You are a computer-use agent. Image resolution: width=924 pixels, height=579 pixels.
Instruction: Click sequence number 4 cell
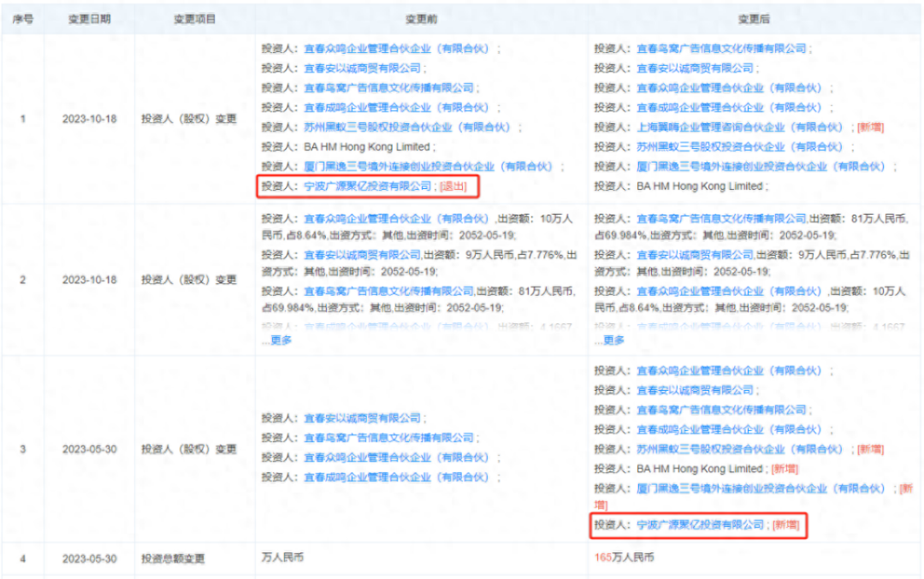coord(23,558)
